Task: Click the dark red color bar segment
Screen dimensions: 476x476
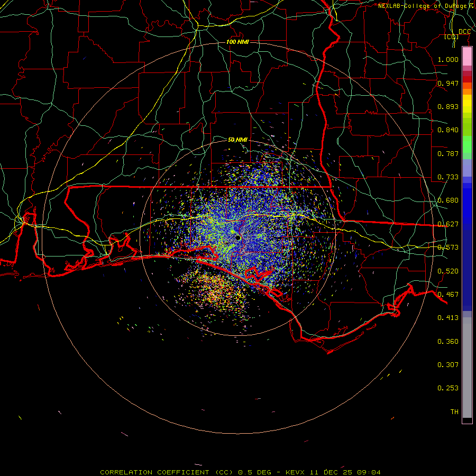Action: click(467, 79)
